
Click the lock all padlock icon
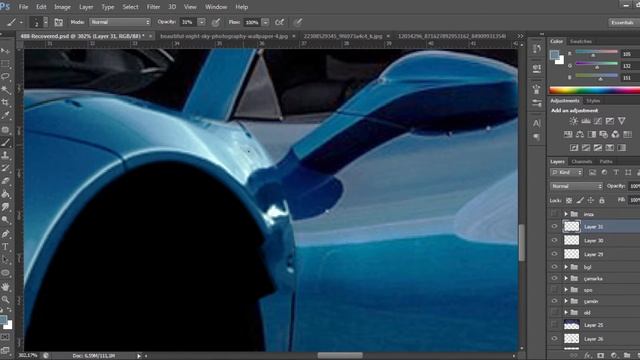[x=602, y=200]
